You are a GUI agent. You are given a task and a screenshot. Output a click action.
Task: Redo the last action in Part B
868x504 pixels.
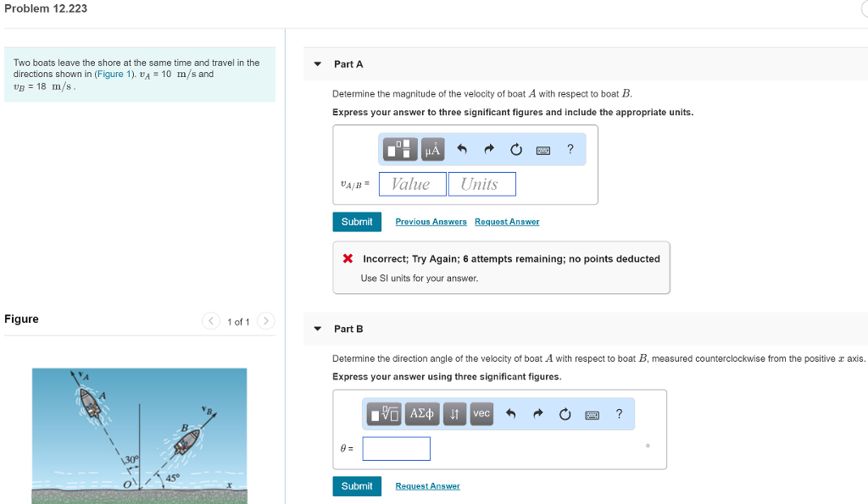(537, 414)
